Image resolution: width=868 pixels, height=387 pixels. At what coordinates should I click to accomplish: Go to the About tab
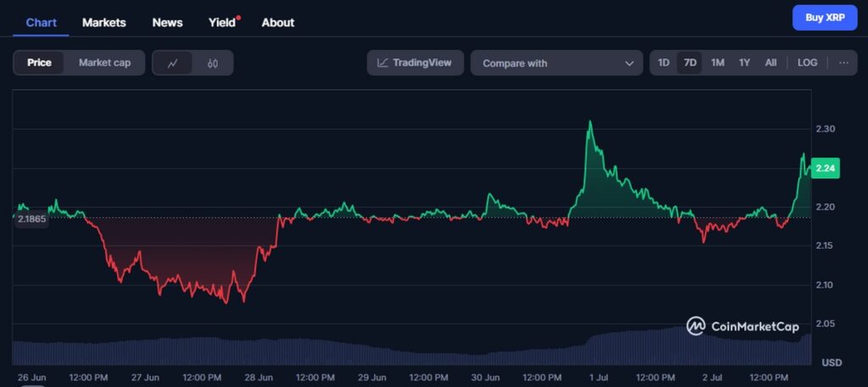pyautogui.click(x=278, y=23)
